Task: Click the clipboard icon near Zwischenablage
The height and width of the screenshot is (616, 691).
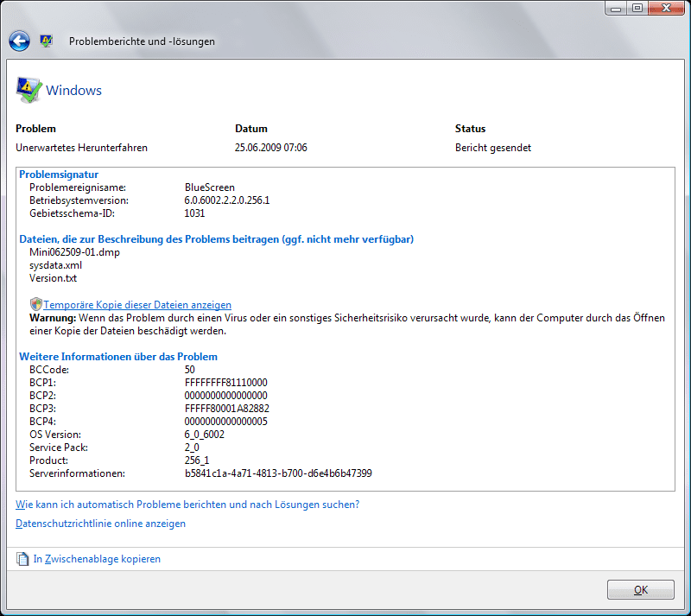Action: pyautogui.click(x=22, y=559)
